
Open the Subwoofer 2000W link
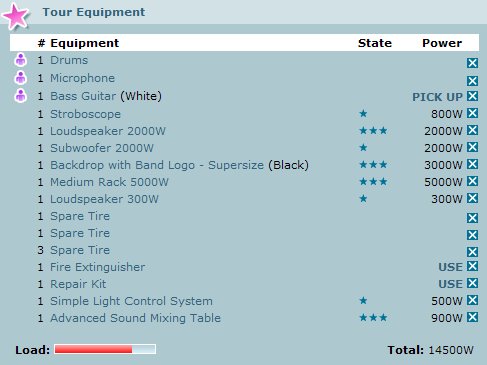pyautogui.click(x=102, y=148)
